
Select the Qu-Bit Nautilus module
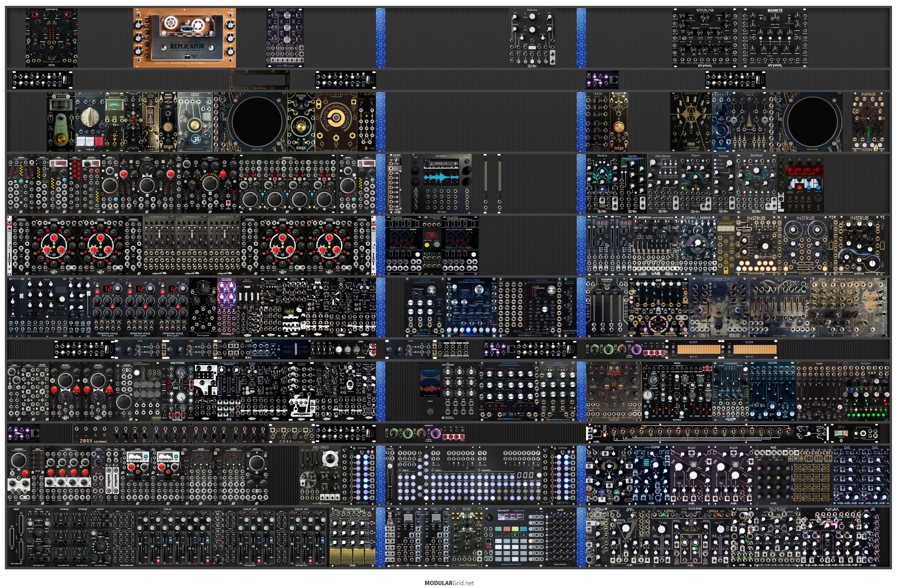pos(602,184)
